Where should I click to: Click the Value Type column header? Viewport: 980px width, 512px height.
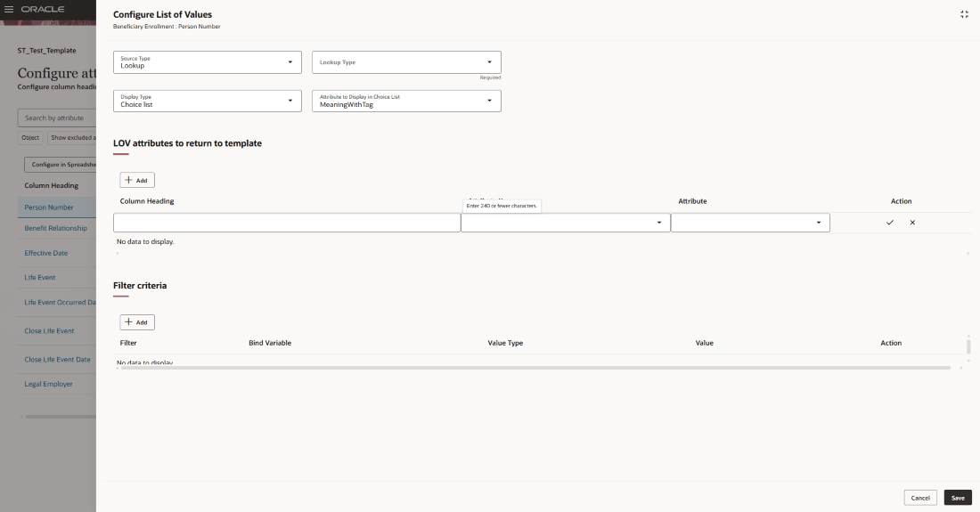[x=505, y=344]
